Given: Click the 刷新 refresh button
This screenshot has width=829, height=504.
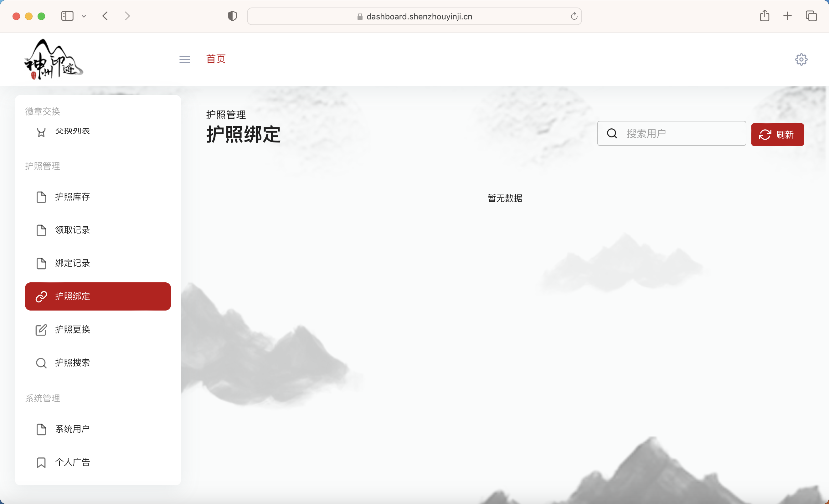Looking at the screenshot, I should (778, 135).
